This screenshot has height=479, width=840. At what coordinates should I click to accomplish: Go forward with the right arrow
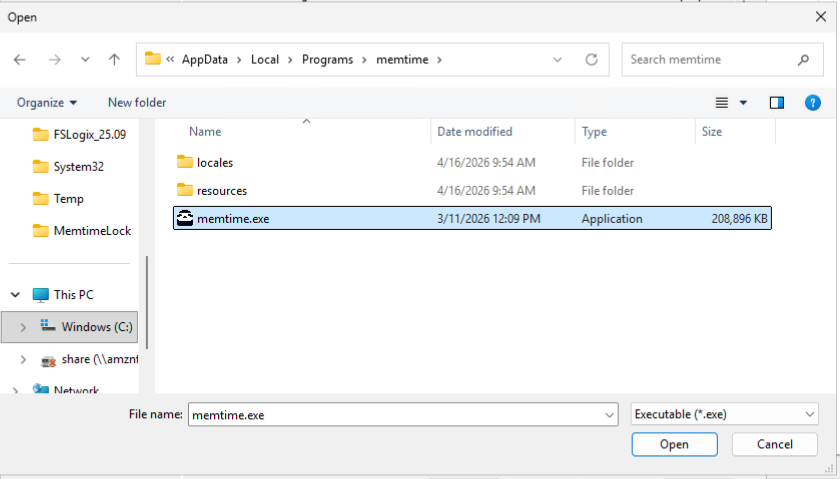[54, 59]
